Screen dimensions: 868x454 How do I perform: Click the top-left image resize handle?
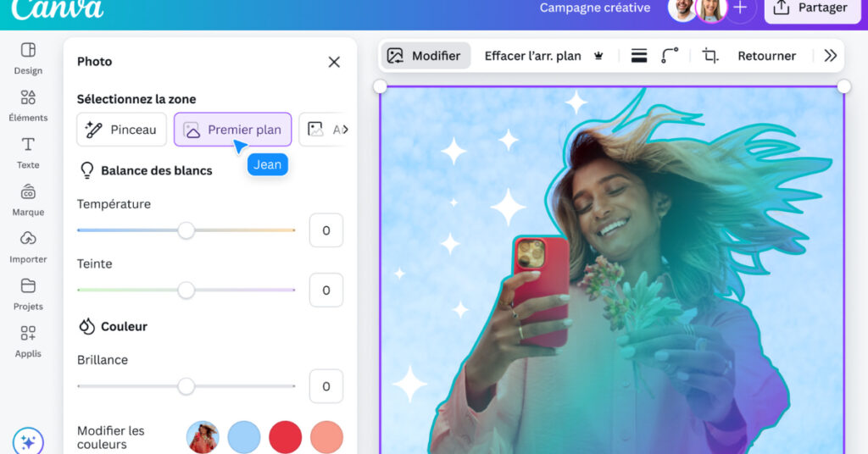380,86
